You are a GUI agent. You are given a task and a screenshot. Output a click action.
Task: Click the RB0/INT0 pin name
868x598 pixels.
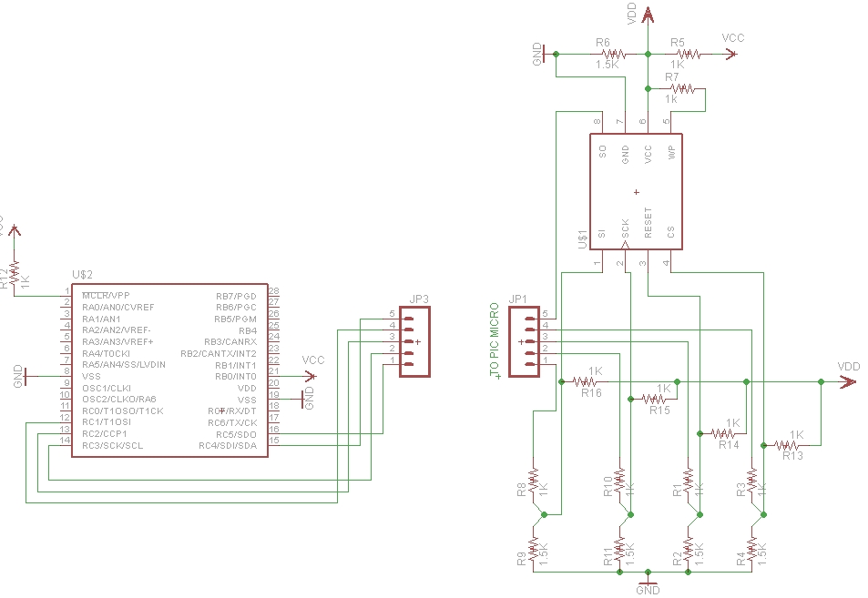click(236, 376)
